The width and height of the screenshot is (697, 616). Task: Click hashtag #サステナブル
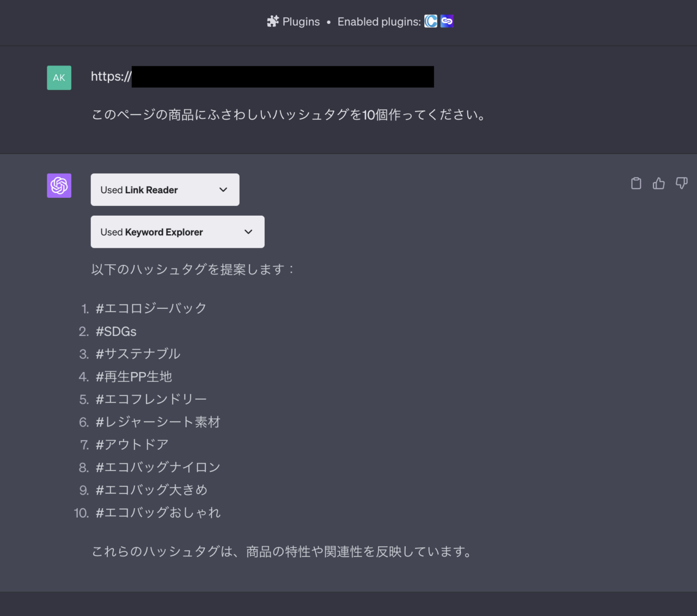click(x=138, y=354)
